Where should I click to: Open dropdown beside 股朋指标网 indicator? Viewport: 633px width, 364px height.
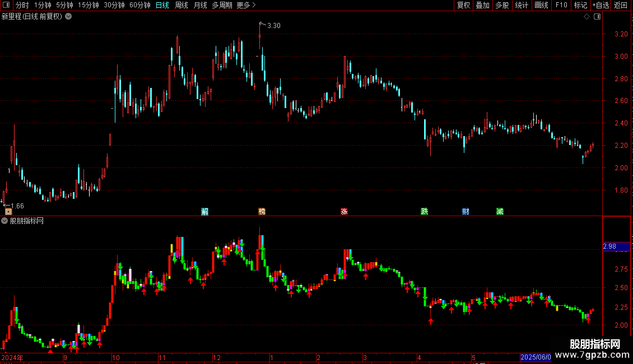click(4, 221)
